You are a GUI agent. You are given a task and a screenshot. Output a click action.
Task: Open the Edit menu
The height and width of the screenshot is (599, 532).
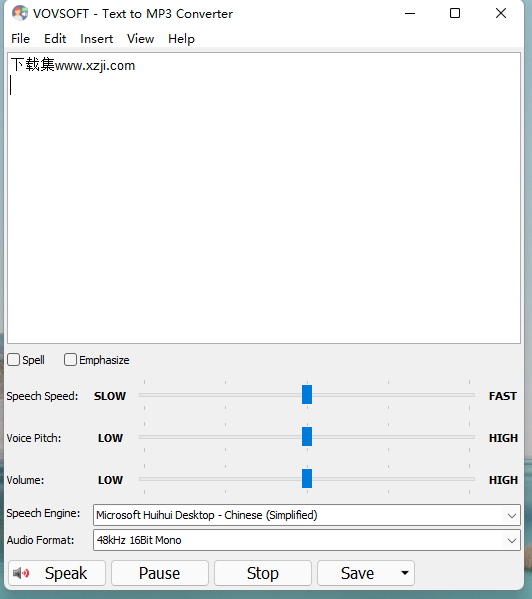(55, 39)
